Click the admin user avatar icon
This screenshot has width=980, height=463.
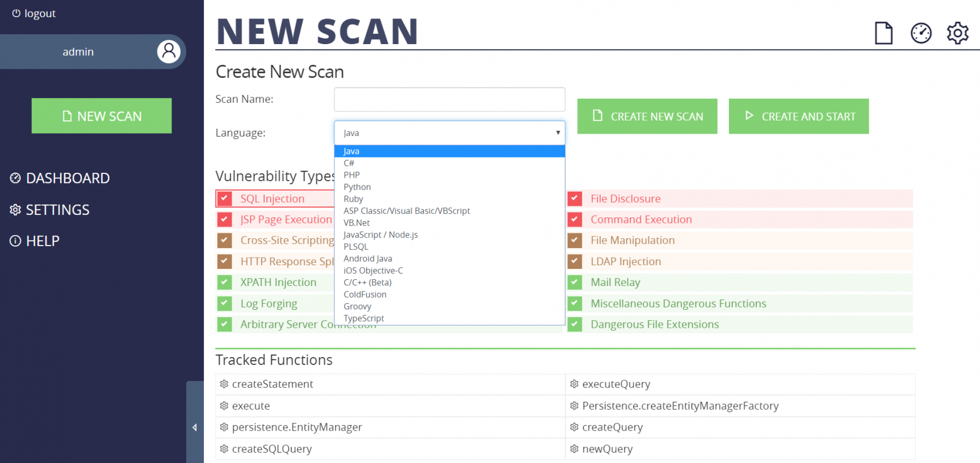(x=169, y=51)
